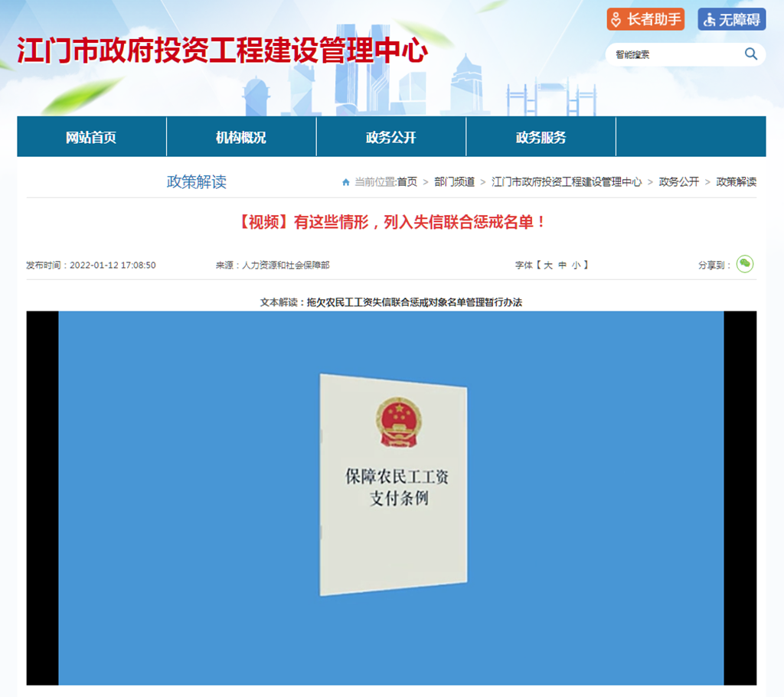Open the 机构概况 navigation tab

pos(241,138)
